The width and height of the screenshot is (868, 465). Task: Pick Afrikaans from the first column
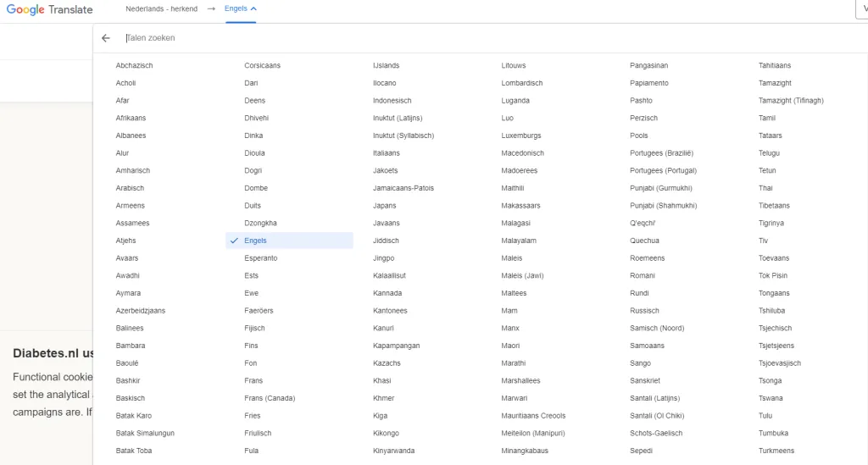tap(131, 118)
